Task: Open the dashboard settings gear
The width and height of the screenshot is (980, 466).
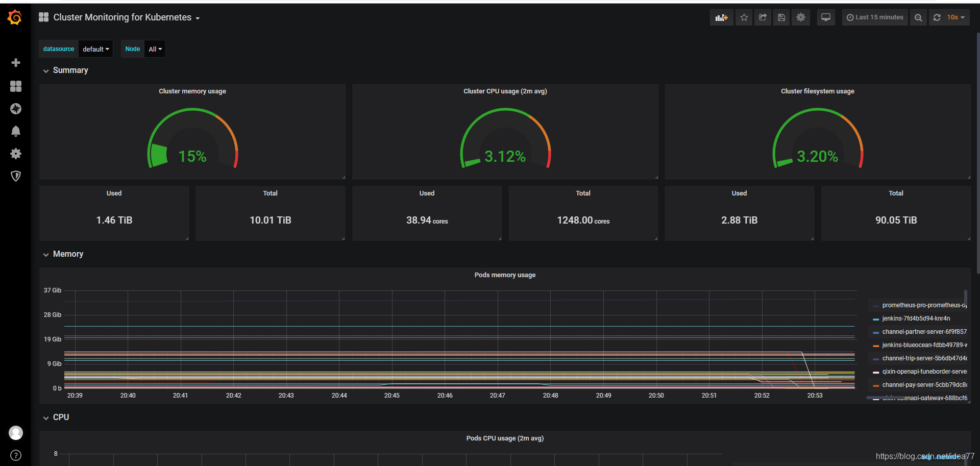Action: (801, 17)
